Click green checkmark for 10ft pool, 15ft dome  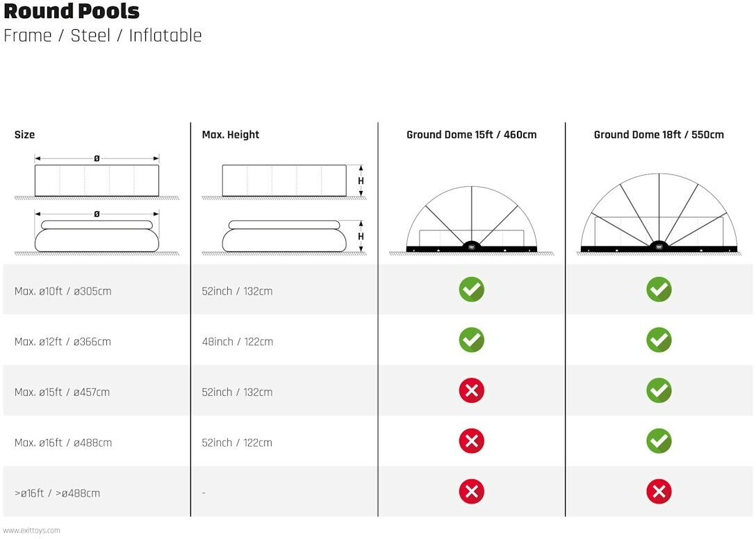click(x=472, y=289)
